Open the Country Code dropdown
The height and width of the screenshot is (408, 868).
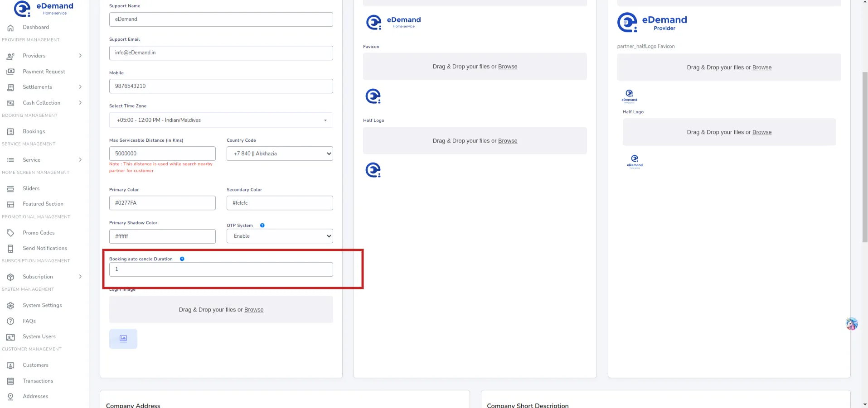(x=280, y=154)
